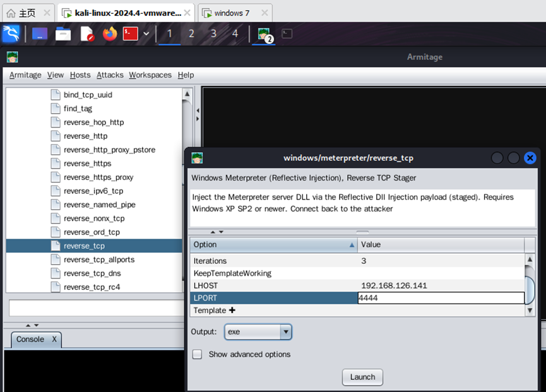Open the Workspaces menu
The width and height of the screenshot is (546, 392).
pyautogui.click(x=150, y=75)
